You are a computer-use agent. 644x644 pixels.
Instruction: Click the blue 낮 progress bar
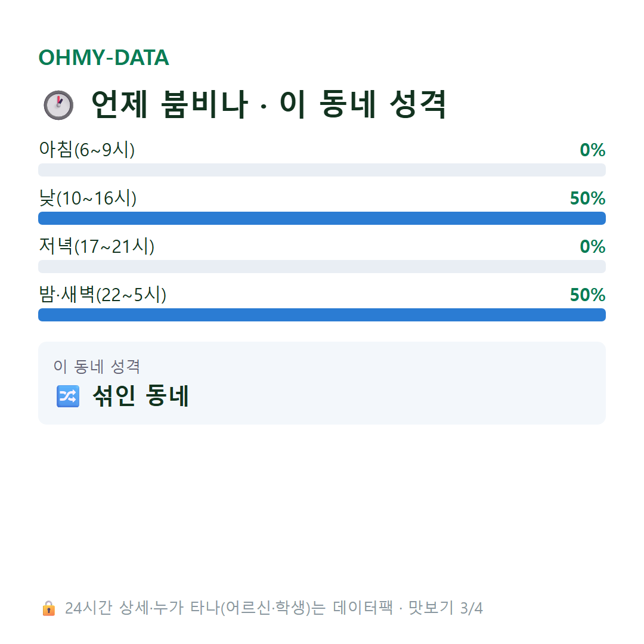(322, 218)
